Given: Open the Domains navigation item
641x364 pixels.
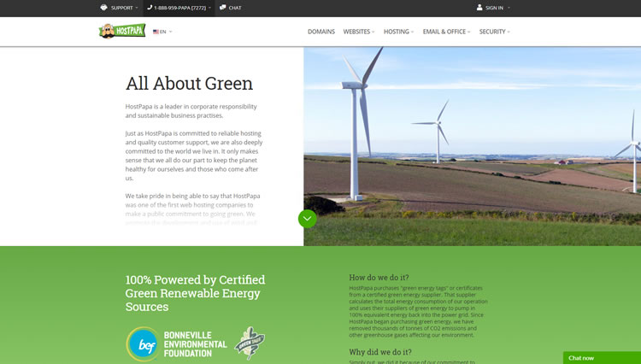Looking at the screenshot, I should coord(321,32).
